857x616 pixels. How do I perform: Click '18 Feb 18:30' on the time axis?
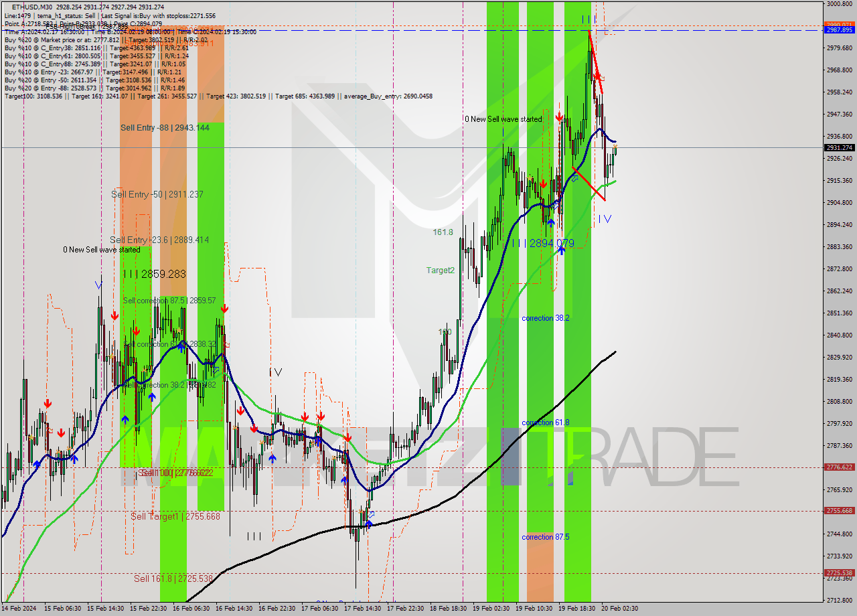pyautogui.click(x=447, y=609)
